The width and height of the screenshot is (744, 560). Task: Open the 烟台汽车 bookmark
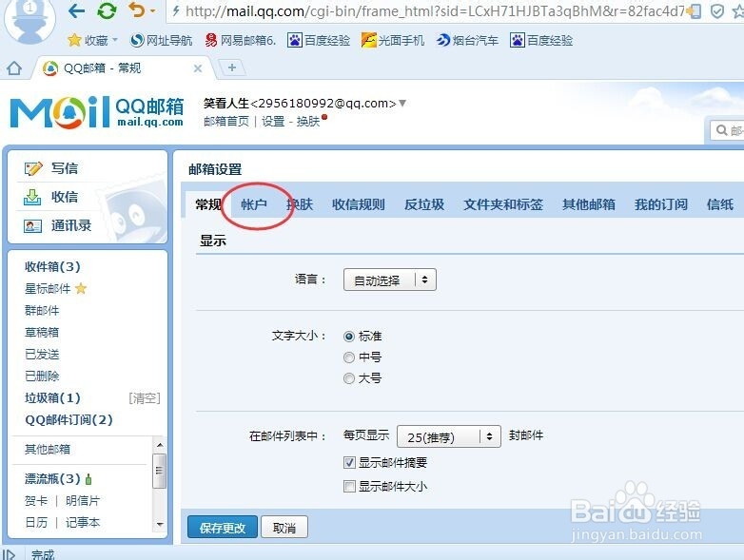pos(467,41)
